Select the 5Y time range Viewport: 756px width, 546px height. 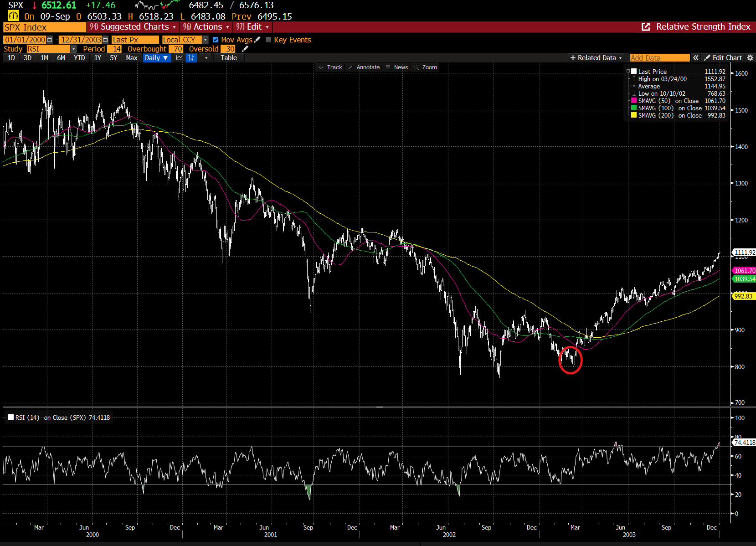pos(113,58)
